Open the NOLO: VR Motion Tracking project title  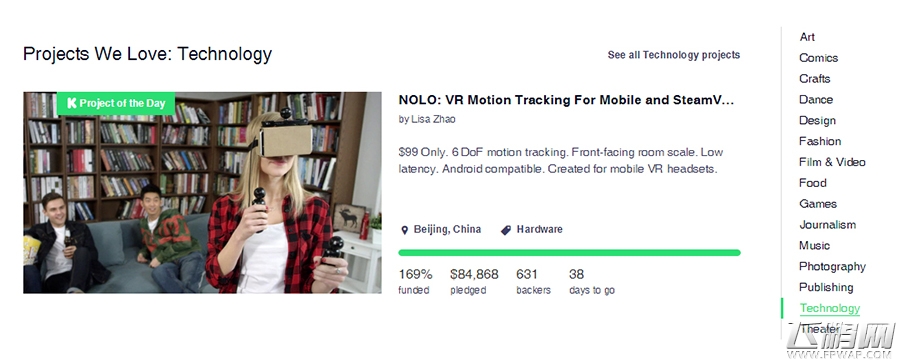(x=566, y=100)
